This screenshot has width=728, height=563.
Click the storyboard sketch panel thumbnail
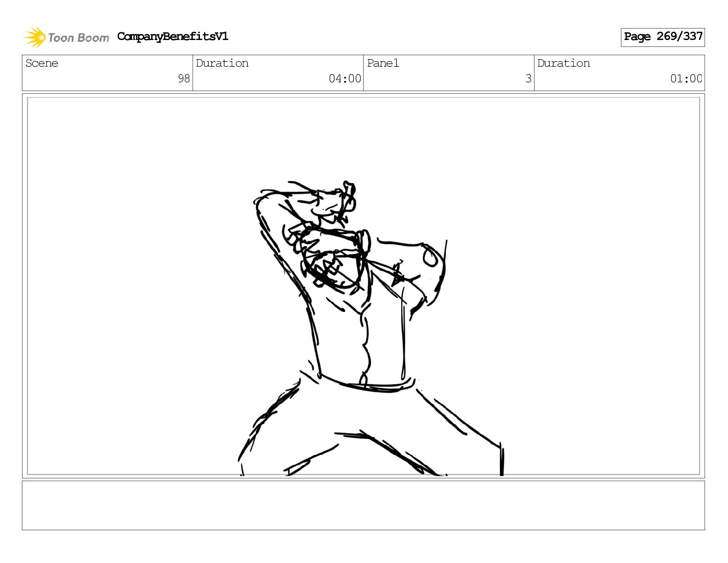pyautogui.click(x=364, y=286)
